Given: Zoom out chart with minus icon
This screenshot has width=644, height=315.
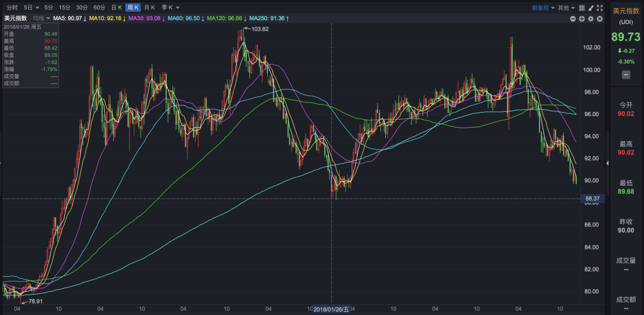Looking at the screenshot, I should (573, 19).
